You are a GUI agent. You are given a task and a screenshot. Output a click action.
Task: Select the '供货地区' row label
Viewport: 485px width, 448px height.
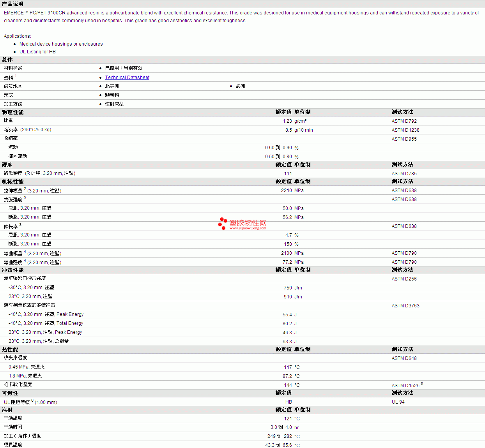coord(13,86)
